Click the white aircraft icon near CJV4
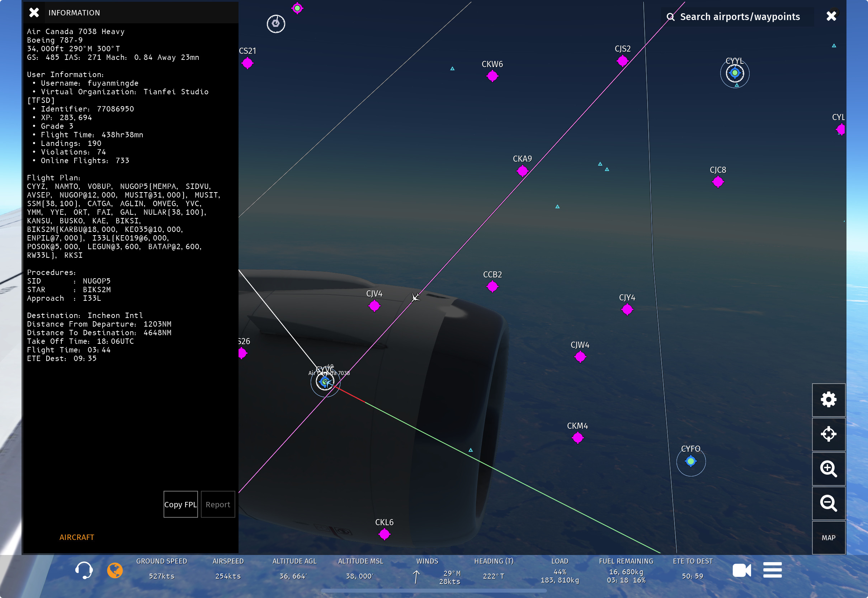 click(415, 298)
